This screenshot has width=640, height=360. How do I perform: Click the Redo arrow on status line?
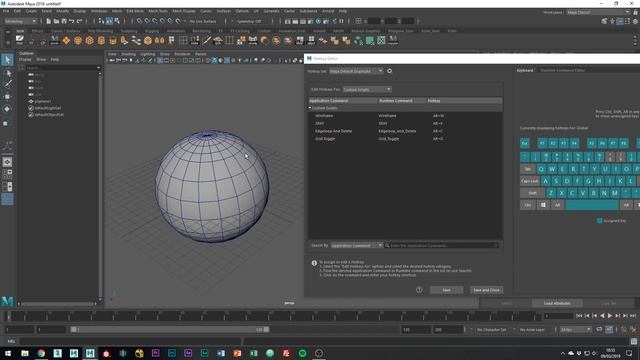(80, 21)
